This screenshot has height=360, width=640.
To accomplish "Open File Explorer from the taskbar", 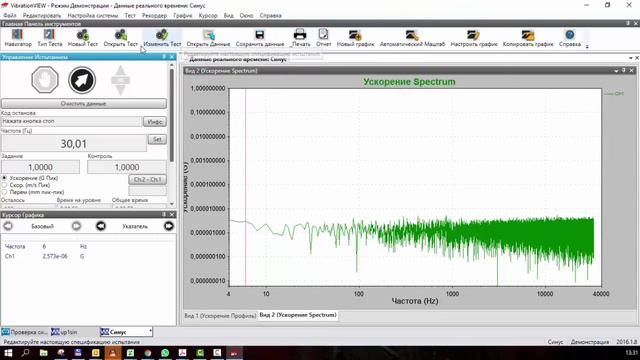I will pyautogui.click(x=43, y=353).
